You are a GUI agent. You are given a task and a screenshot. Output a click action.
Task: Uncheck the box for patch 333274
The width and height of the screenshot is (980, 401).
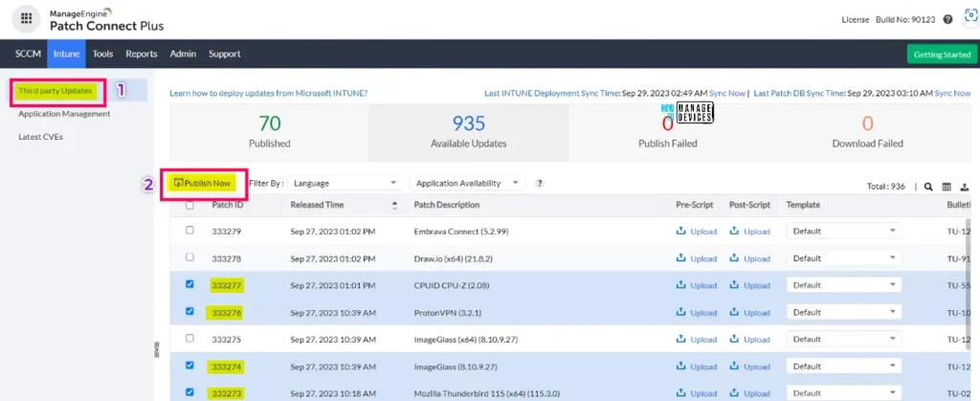pos(190,366)
